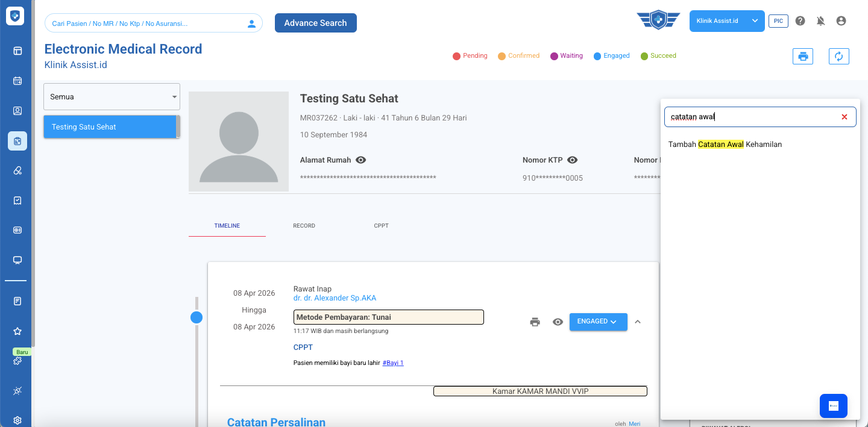Click the refresh sync icon button

(838, 57)
